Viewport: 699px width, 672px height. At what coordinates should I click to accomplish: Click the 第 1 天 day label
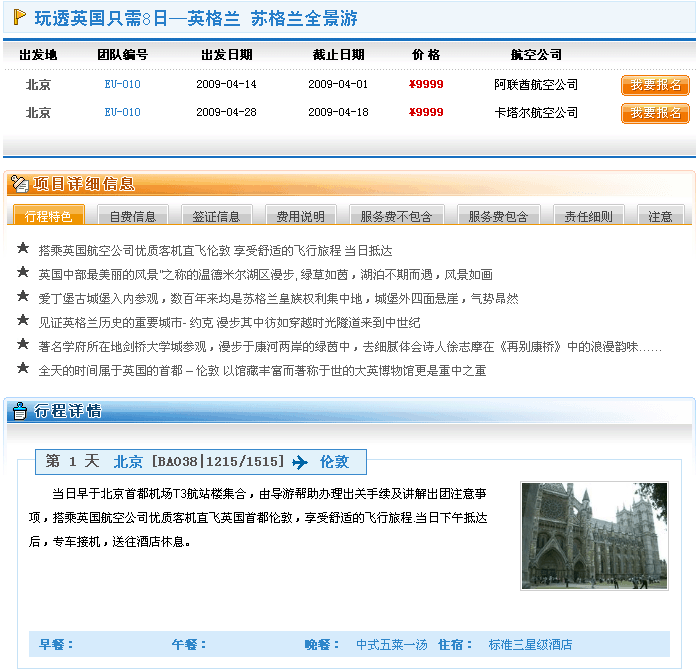click(73, 461)
